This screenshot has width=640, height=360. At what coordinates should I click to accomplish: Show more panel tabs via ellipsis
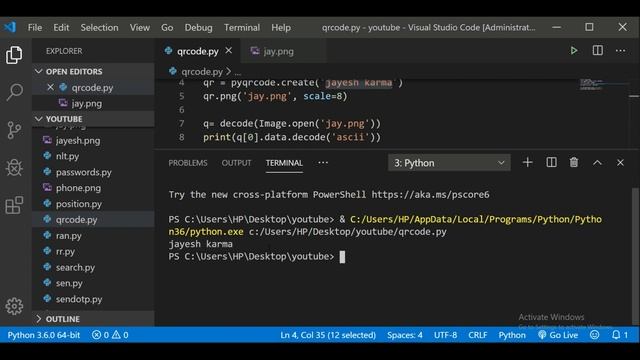click(323, 162)
